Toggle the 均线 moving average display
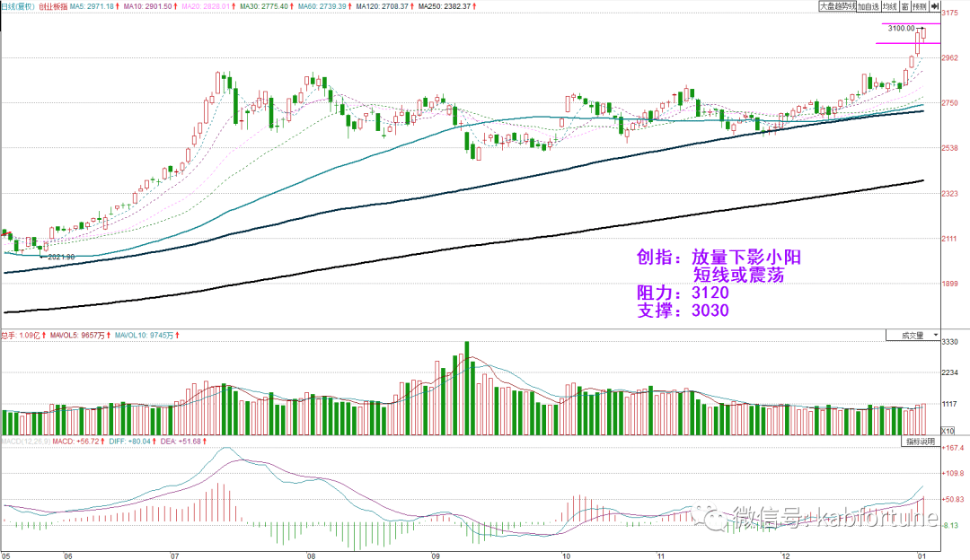The image size is (970, 560). coord(889,6)
